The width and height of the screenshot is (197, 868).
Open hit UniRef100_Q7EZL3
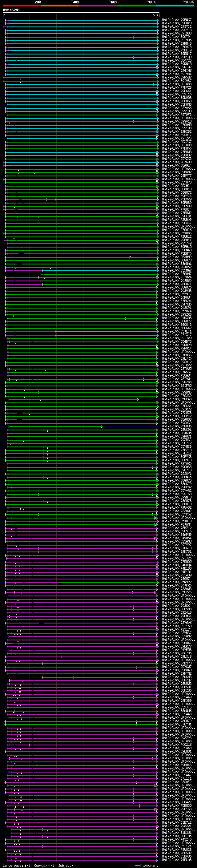click(177, 450)
